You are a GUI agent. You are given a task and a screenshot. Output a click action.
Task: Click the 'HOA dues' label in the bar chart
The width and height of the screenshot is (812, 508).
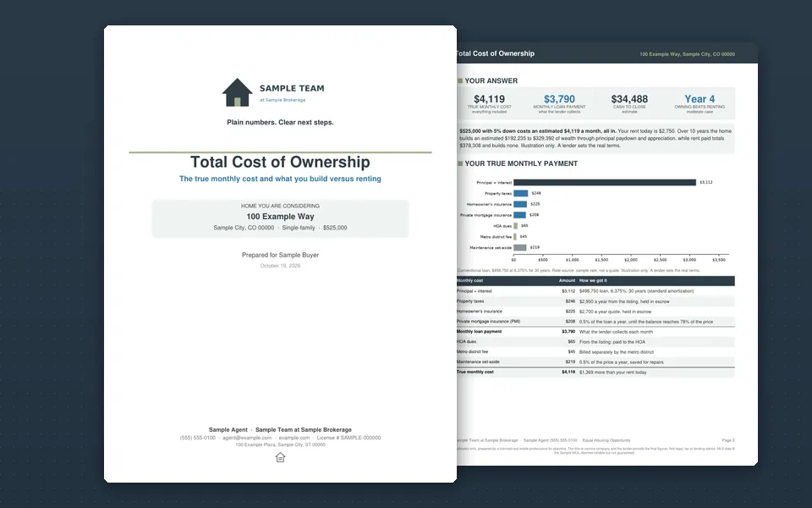click(x=502, y=226)
